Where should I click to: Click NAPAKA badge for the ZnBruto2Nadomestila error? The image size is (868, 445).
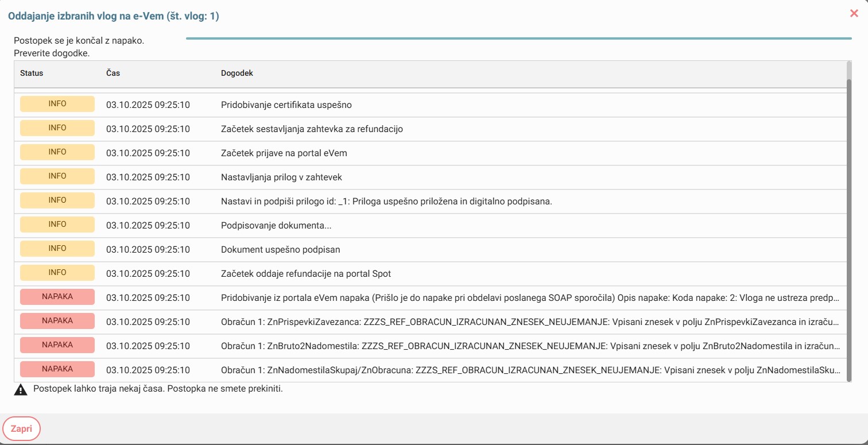pyautogui.click(x=57, y=346)
